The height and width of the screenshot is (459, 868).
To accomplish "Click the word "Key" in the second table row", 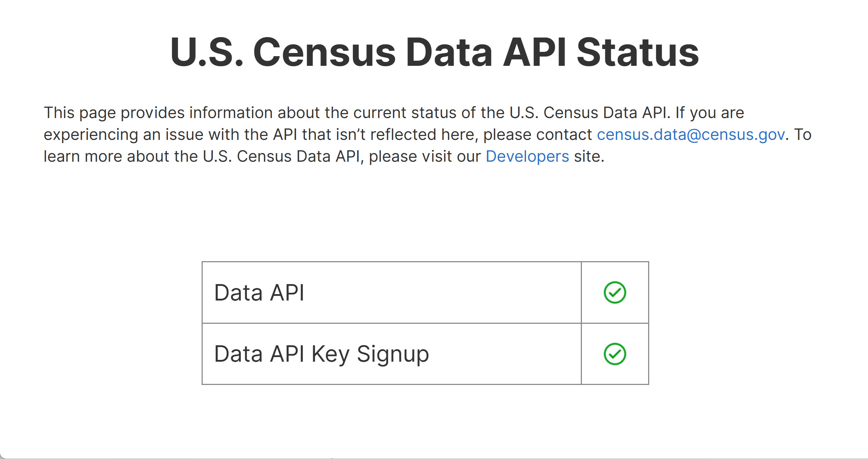I will 330,354.
